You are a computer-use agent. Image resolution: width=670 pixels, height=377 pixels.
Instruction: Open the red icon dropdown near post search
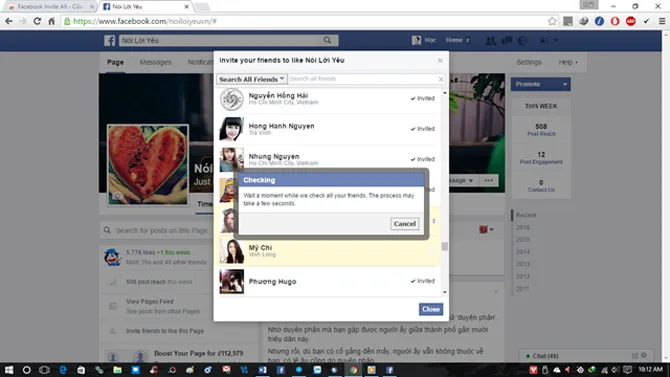[486, 230]
